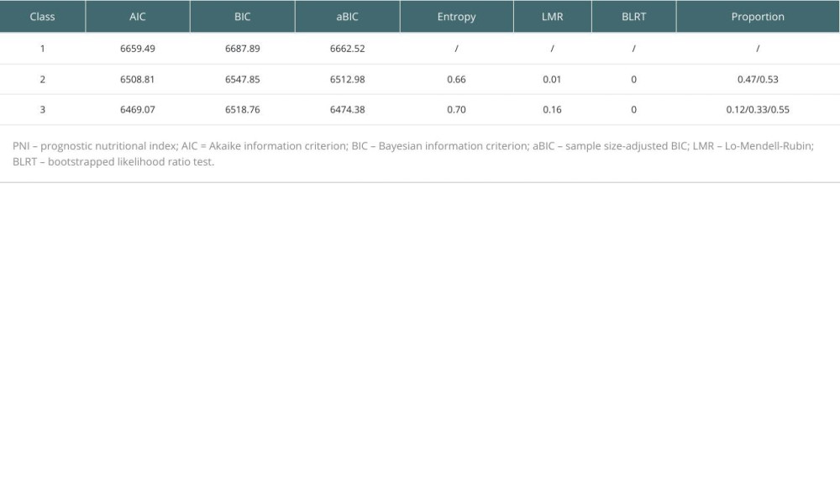The image size is (840, 504).
Task: Click the Entropy slash in class 1 row
Action: 456,49
